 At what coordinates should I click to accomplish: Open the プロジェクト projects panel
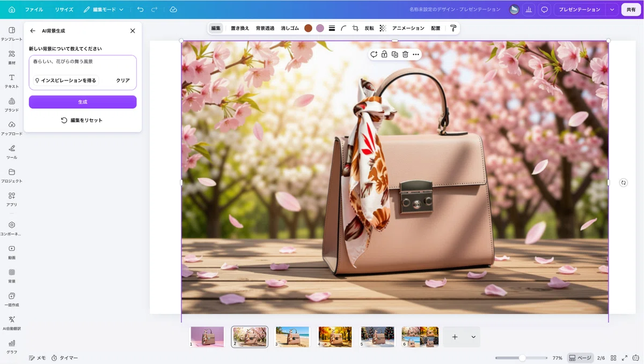pyautogui.click(x=12, y=175)
